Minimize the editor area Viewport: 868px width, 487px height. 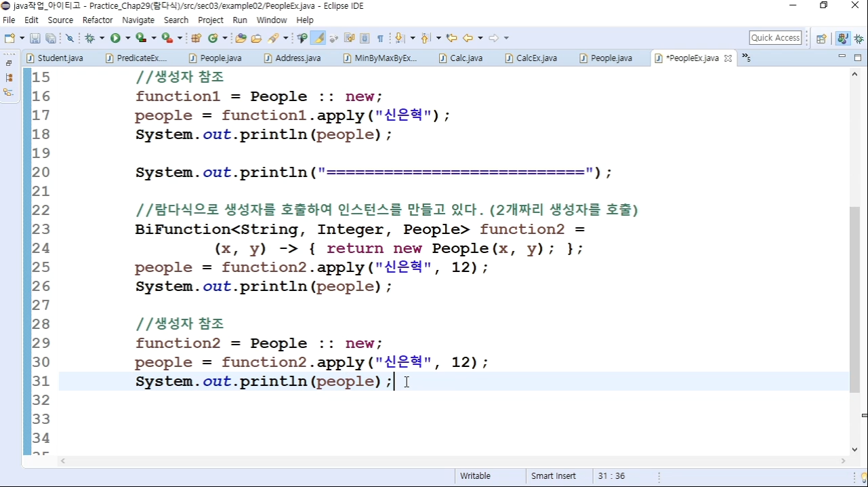[842, 57]
